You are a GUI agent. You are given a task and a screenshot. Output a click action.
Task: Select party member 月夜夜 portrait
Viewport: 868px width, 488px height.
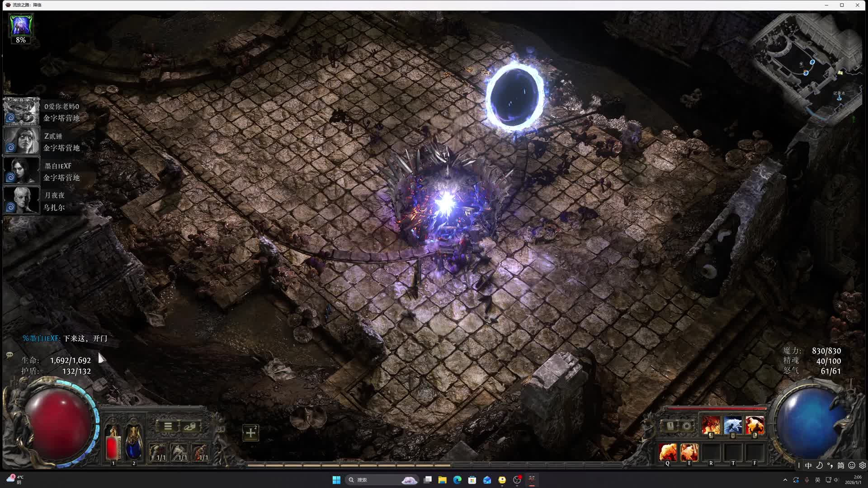[21, 201]
